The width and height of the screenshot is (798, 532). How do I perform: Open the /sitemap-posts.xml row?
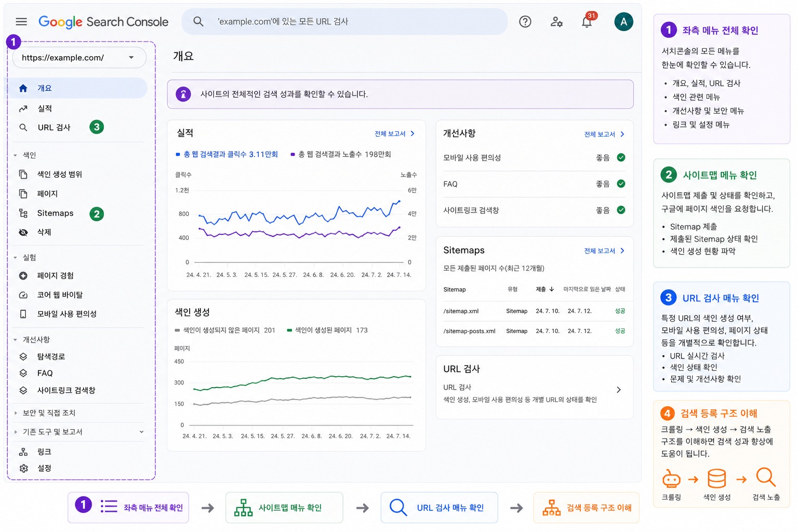[534, 331]
